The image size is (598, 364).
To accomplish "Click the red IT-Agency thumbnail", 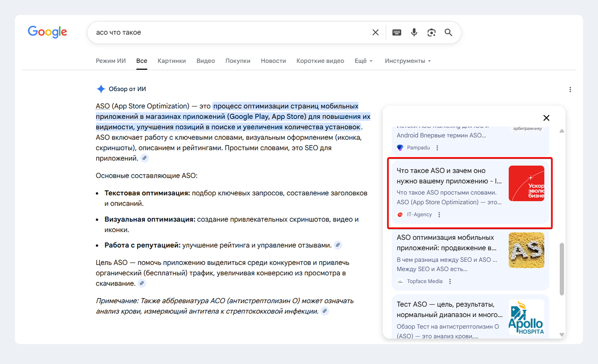I will coord(526,183).
